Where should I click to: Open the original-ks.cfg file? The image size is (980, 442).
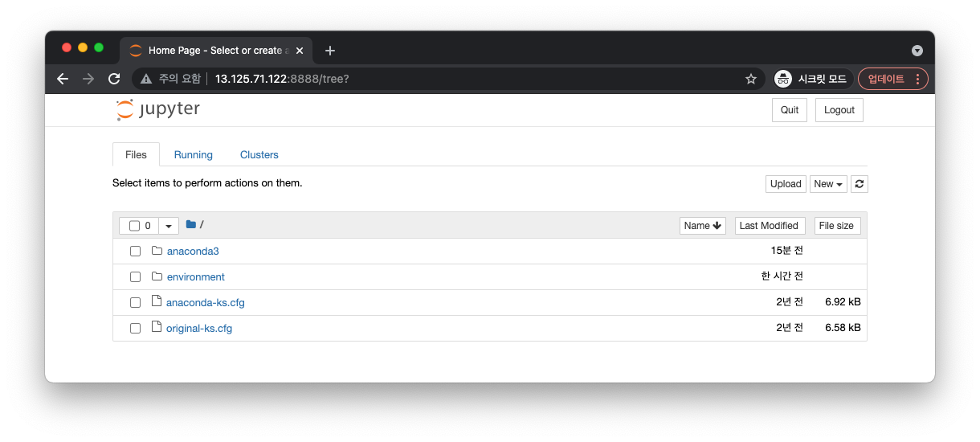click(199, 329)
